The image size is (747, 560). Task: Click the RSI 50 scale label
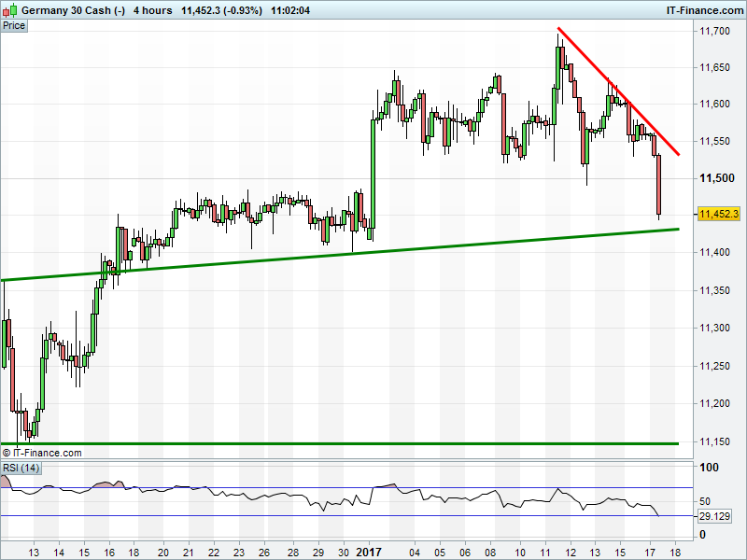click(x=705, y=501)
